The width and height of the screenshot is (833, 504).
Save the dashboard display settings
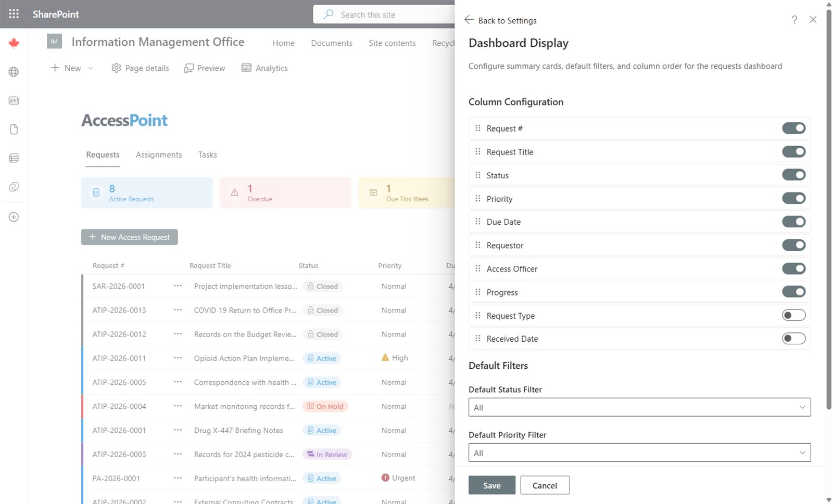click(x=491, y=485)
